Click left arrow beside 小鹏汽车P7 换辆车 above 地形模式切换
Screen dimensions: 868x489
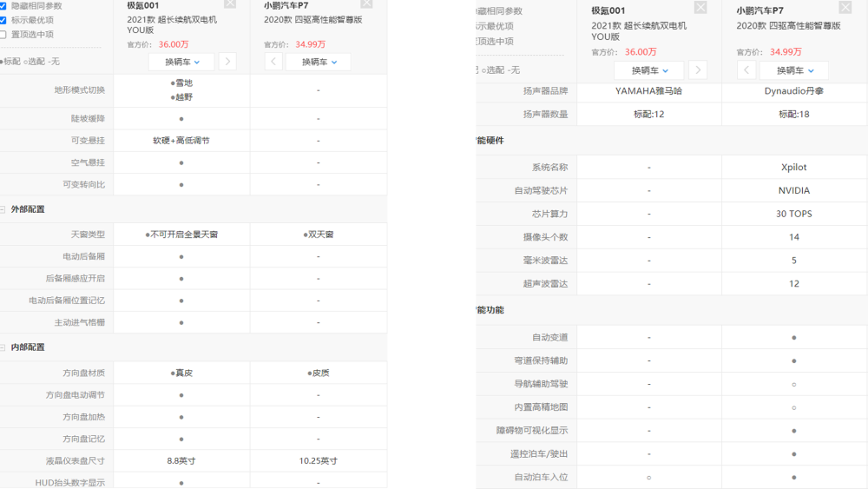tap(273, 62)
